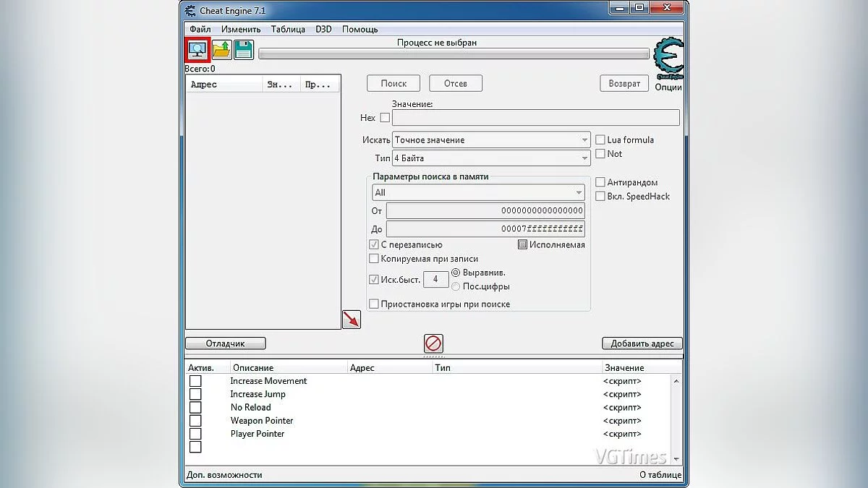Activate Increase Jump script checkbox

pos(195,394)
